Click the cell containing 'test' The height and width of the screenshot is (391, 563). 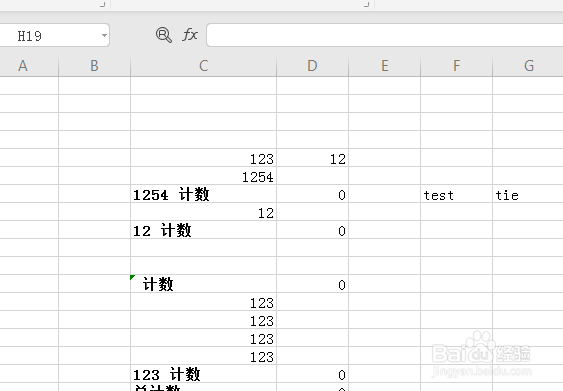(x=456, y=194)
